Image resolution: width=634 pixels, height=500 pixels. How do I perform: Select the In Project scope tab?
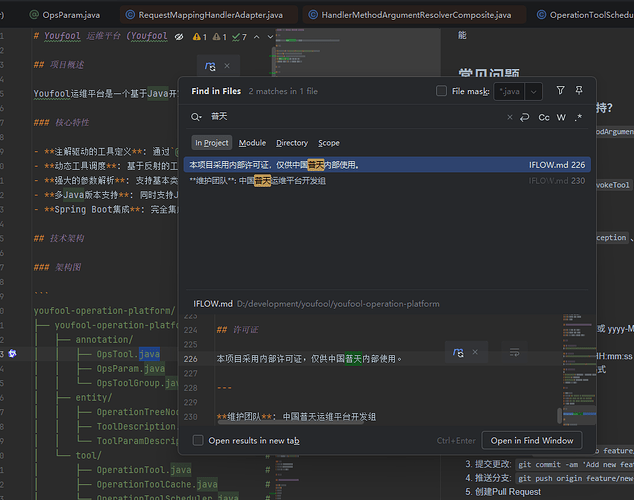pyautogui.click(x=211, y=143)
